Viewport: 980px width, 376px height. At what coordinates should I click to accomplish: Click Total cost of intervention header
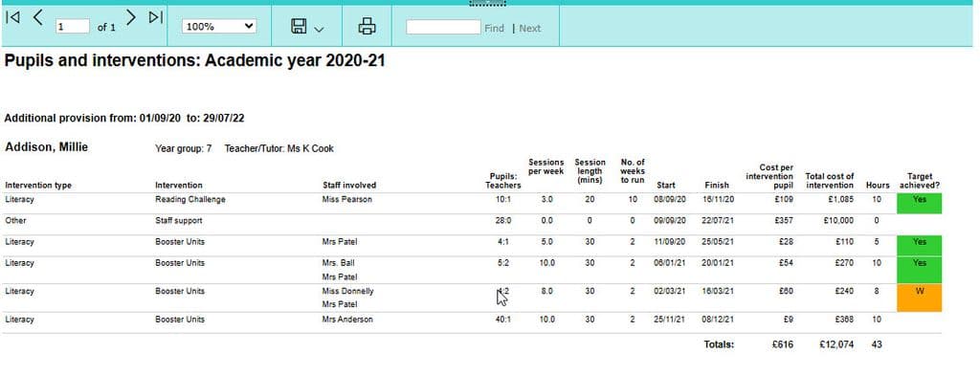(x=830, y=181)
